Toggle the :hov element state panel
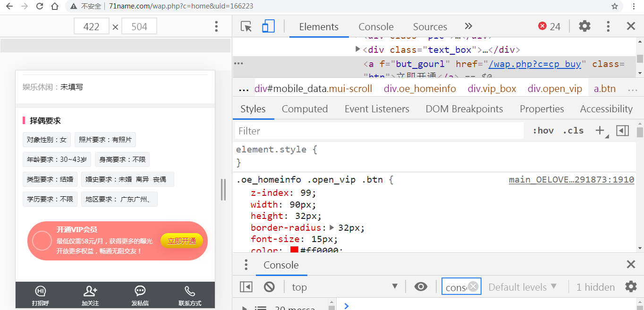Image resolution: width=644 pixels, height=310 pixels. [543, 131]
